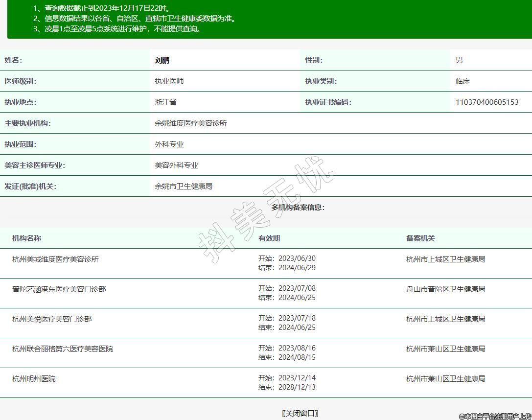
Task: Click the start date 2023/06/30
Action: coord(297,258)
